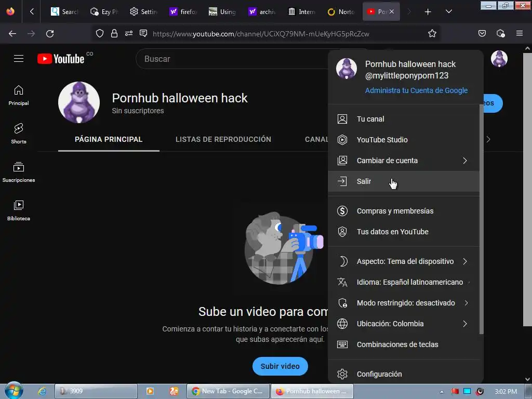
Task: Click the YouTube logo
Action: [61, 59]
